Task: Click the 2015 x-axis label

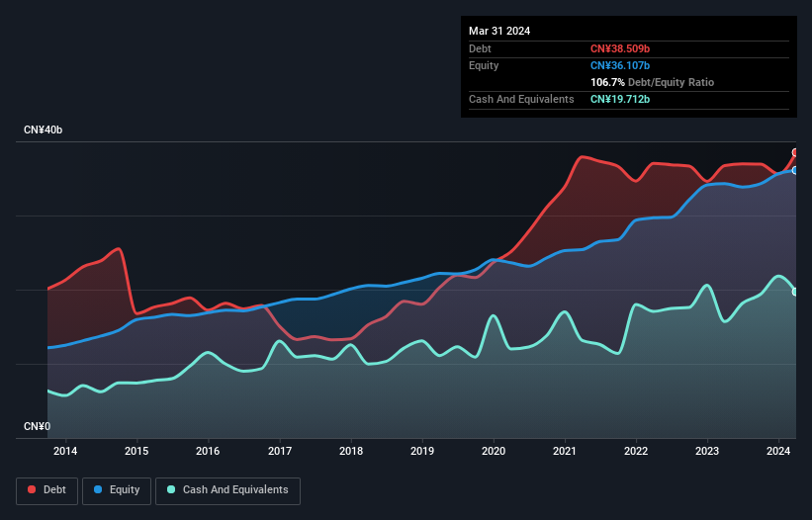Action: pos(136,451)
